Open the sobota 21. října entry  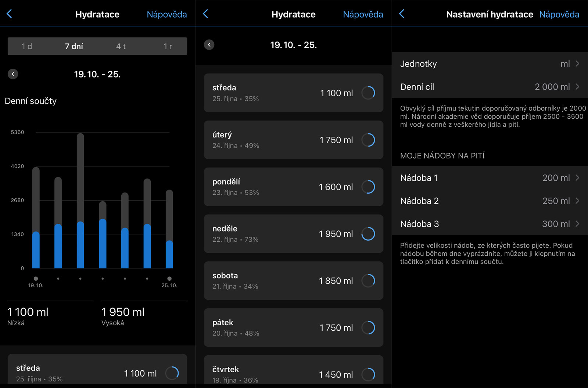point(294,281)
